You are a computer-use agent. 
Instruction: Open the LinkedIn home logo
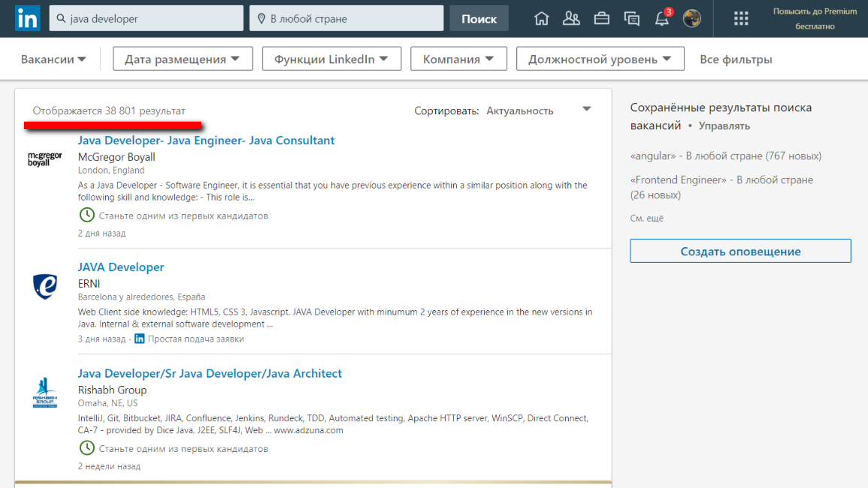click(x=27, y=18)
